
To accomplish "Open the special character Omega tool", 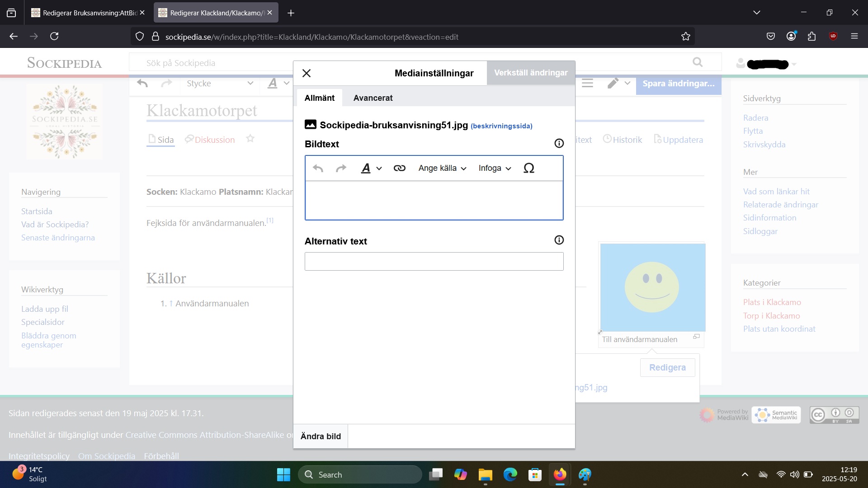I will tap(528, 168).
